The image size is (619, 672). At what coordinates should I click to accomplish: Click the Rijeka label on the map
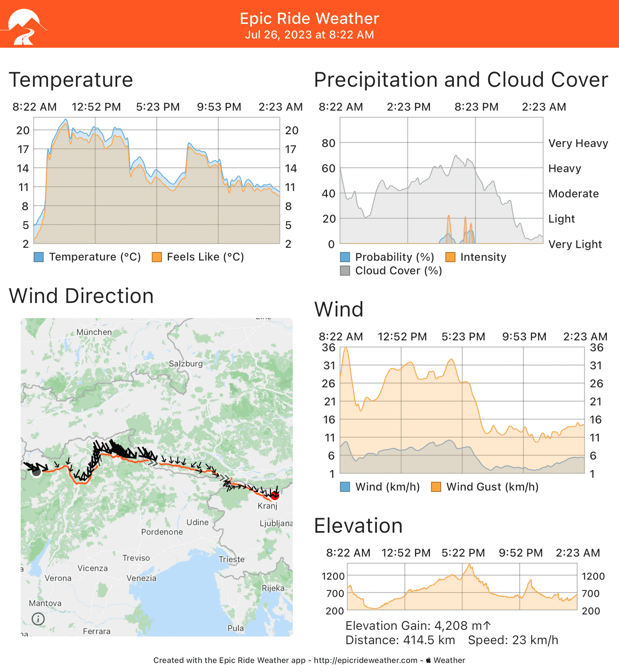click(273, 588)
